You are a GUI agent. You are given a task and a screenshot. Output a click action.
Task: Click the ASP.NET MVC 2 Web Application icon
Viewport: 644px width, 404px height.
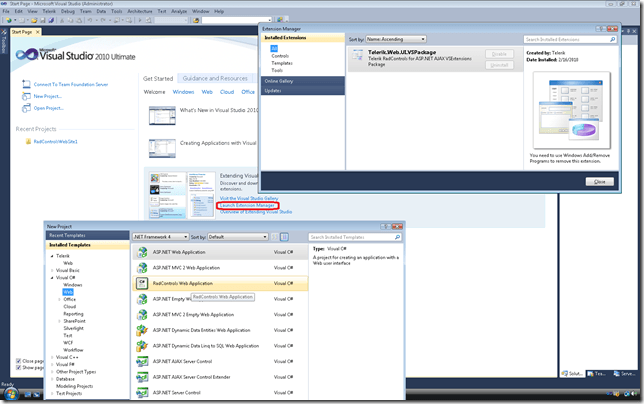pyautogui.click(x=142, y=268)
